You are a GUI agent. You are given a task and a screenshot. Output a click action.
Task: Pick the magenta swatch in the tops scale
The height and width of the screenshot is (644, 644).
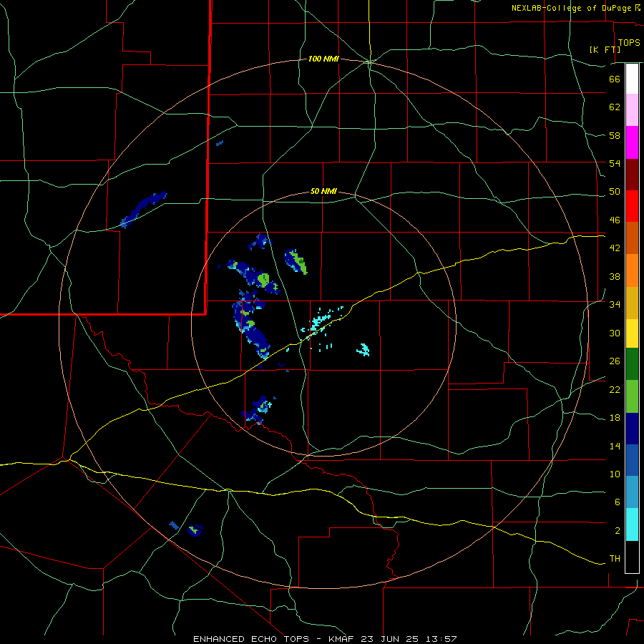(632, 142)
